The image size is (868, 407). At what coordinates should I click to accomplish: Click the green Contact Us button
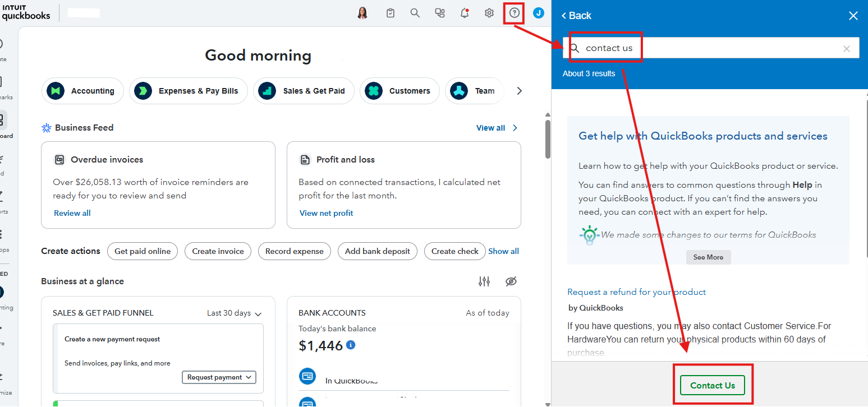713,385
